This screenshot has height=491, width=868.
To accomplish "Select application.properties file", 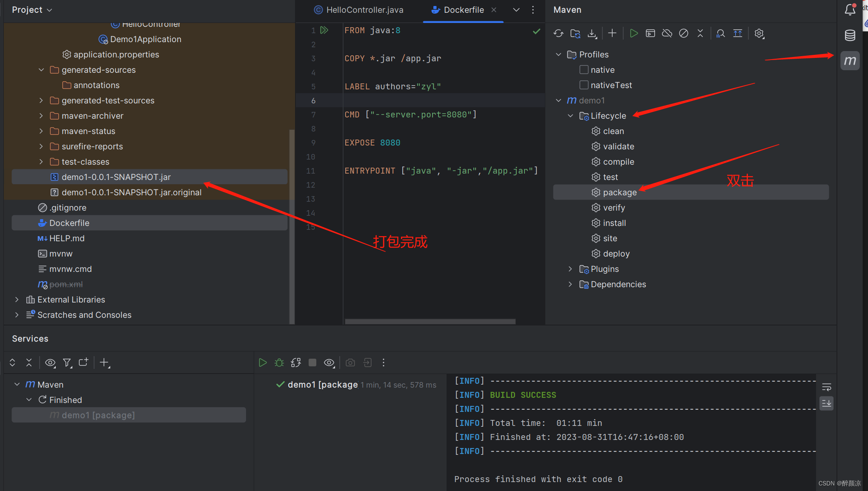I will coord(111,54).
